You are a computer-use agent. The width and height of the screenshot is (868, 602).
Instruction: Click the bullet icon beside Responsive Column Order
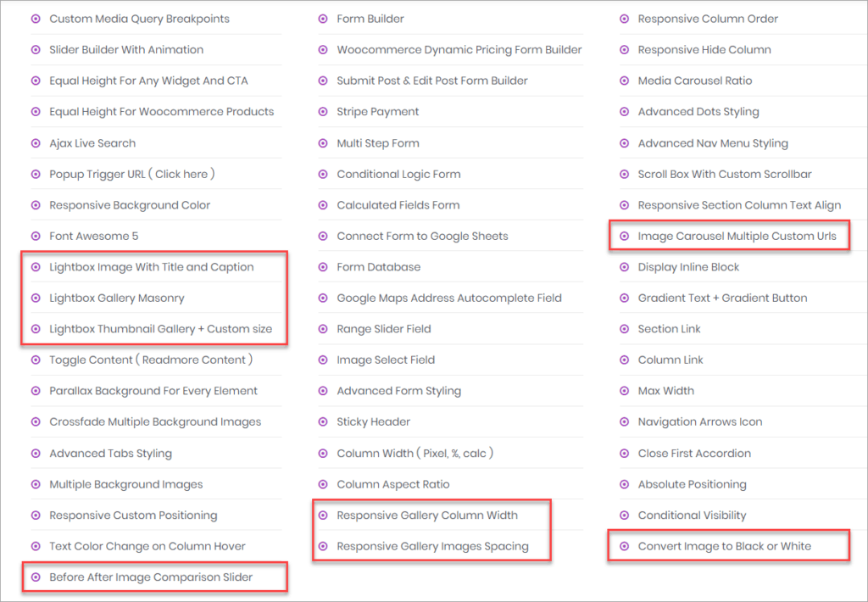(x=625, y=19)
